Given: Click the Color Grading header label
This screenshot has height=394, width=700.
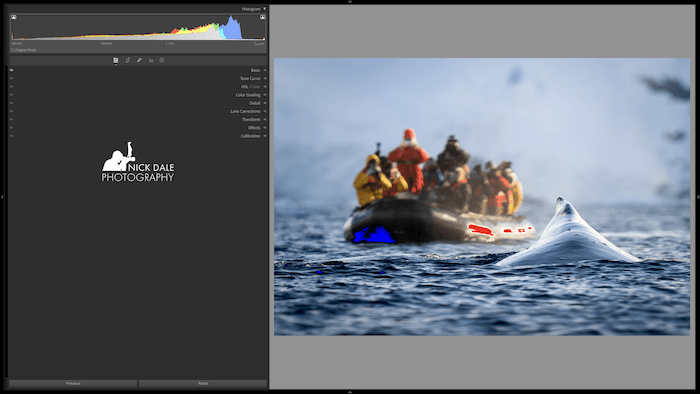Looking at the screenshot, I should coord(248,95).
